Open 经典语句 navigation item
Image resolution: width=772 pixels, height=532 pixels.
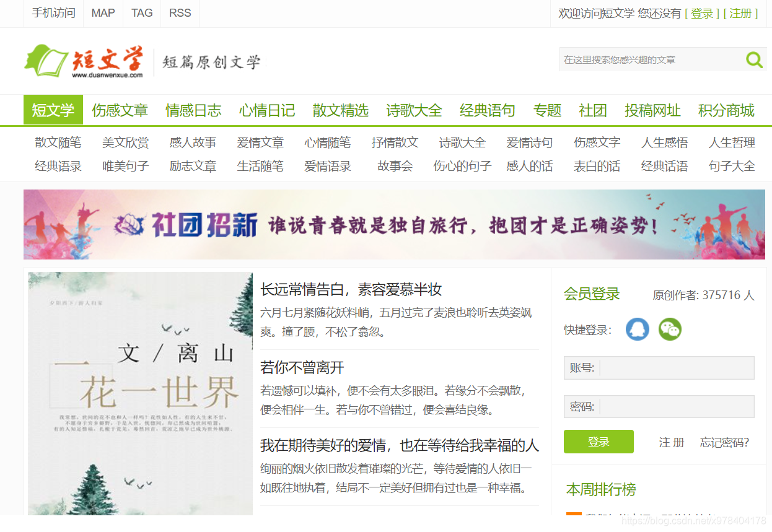pos(488,110)
